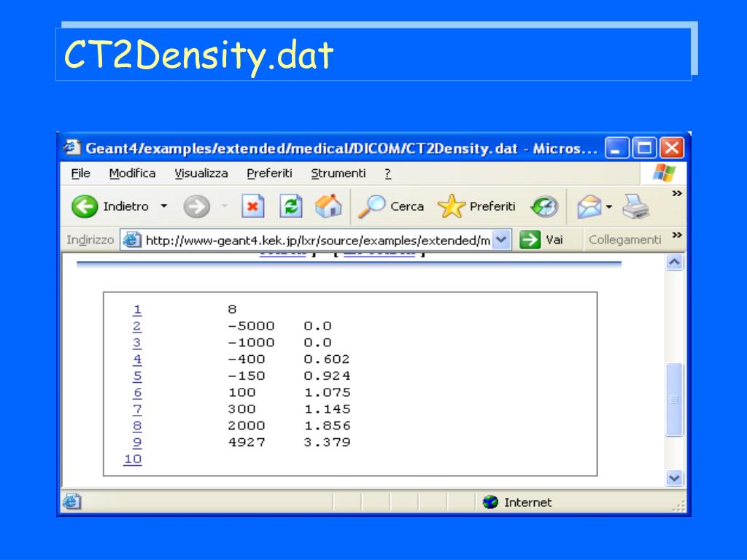The width and height of the screenshot is (747, 560).
Task: Click line number 10 link
Action: pyautogui.click(x=133, y=459)
